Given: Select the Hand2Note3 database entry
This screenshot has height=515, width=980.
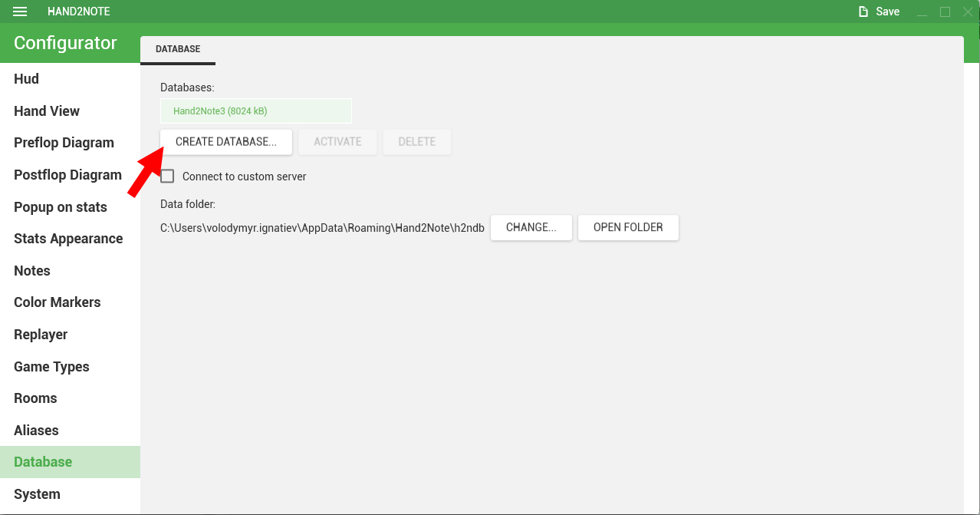Looking at the screenshot, I should (256, 111).
